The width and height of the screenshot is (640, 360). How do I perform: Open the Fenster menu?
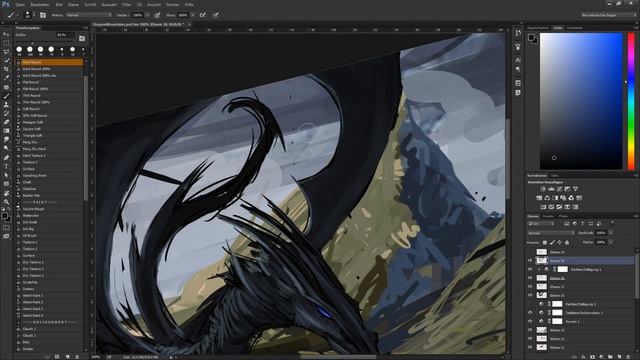(173, 4)
